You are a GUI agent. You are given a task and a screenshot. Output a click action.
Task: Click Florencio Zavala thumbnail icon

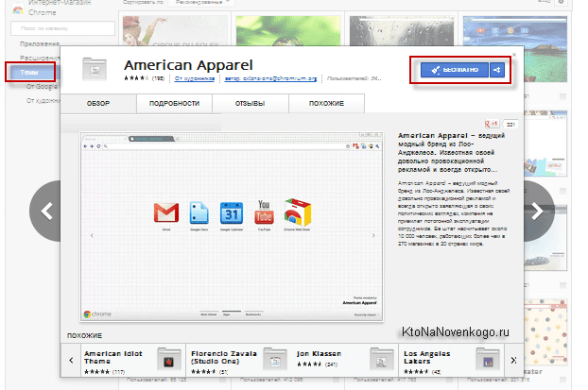(275, 359)
